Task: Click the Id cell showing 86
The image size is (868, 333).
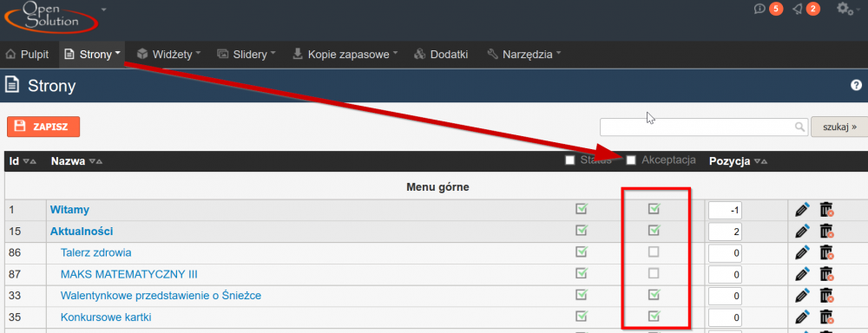Action: pyautogui.click(x=25, y=253)
